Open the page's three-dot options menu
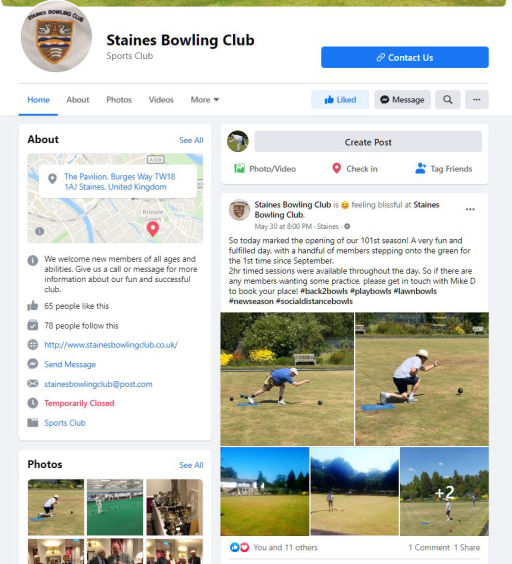This screenshot has width=512, height=564. (x=477, y=100)
